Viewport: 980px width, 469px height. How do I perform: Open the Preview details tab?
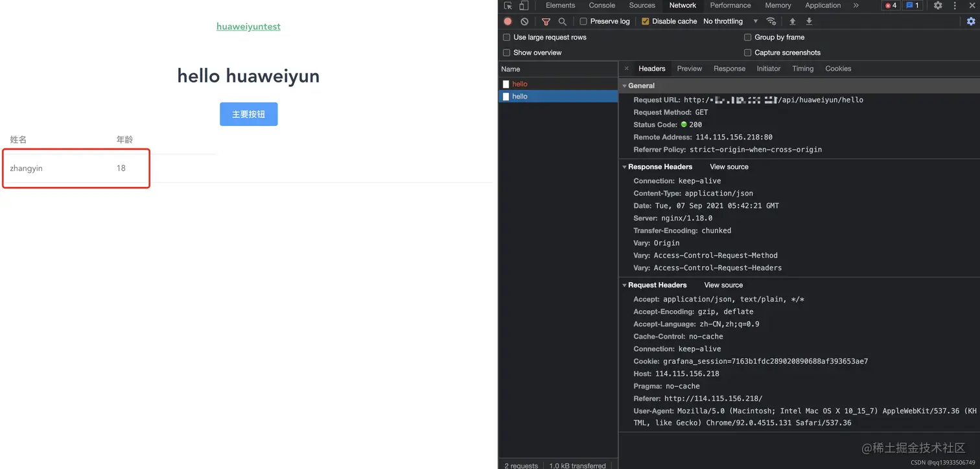point(689,68)
